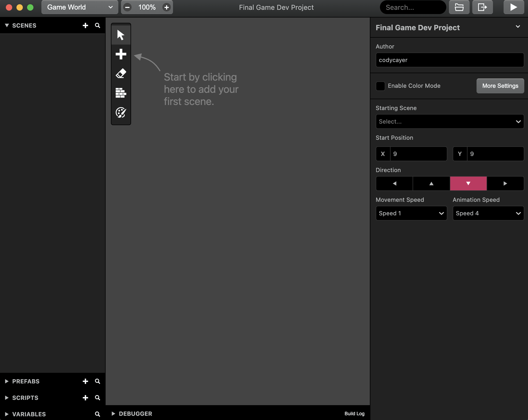Focus the Search field
The image size is (528, 420).
click(x=413, y=7)
